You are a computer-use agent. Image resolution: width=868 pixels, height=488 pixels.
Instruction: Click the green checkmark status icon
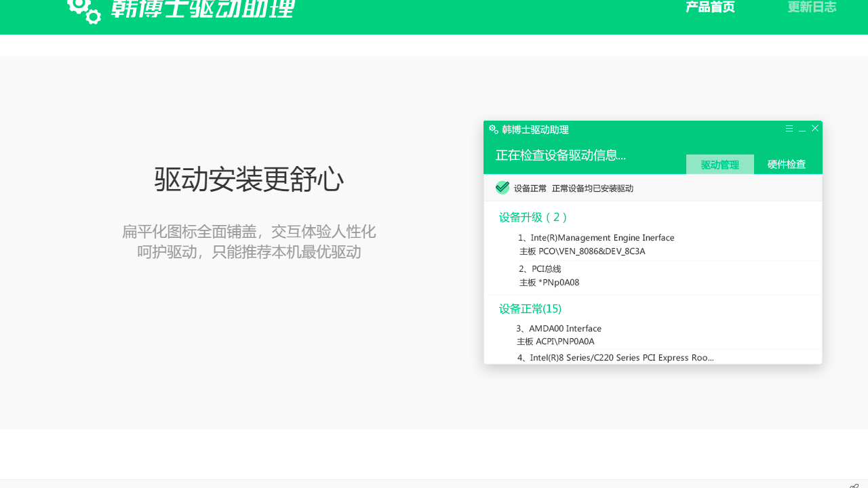coord(502,187)
